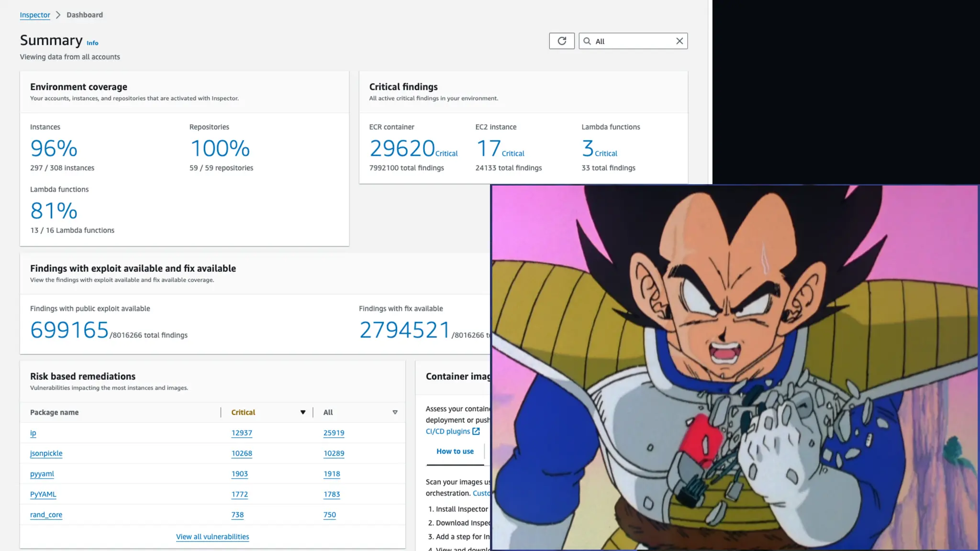
Task: Click the '59 / 59 repositories' text
Action: coord(221,168)
